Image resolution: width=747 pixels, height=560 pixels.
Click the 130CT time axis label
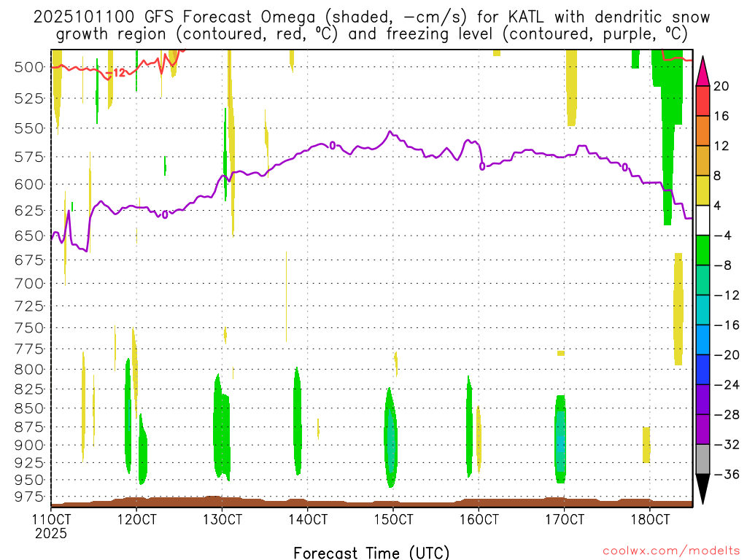[222, 519]
